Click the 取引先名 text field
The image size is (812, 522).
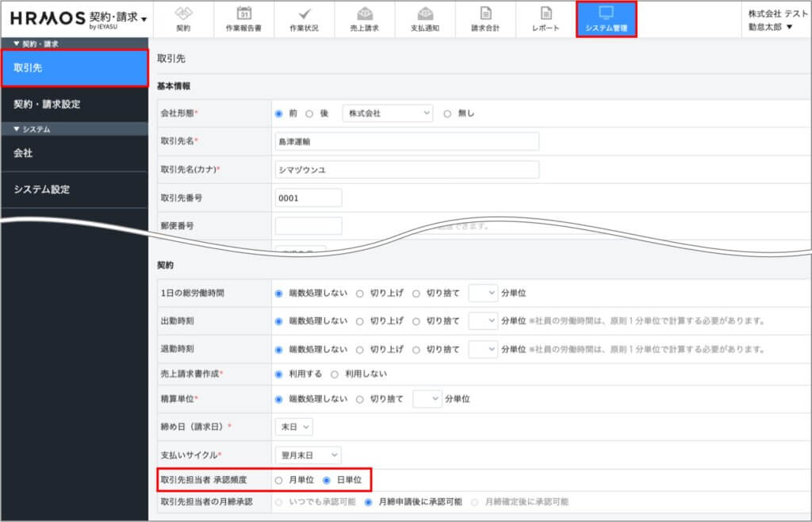406,141
